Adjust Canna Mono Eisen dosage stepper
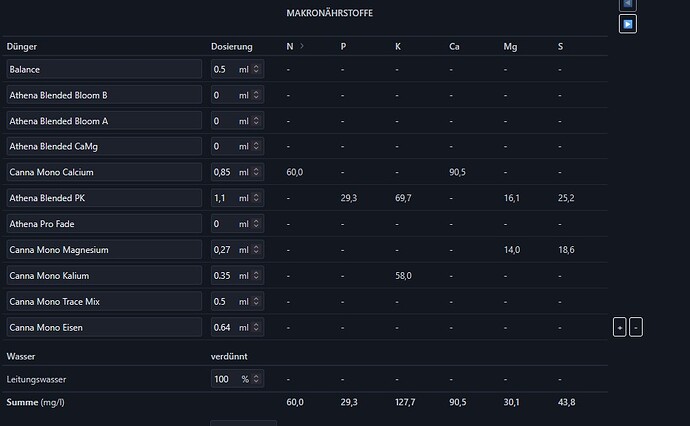690x426 pixels. tap(256, 327)
